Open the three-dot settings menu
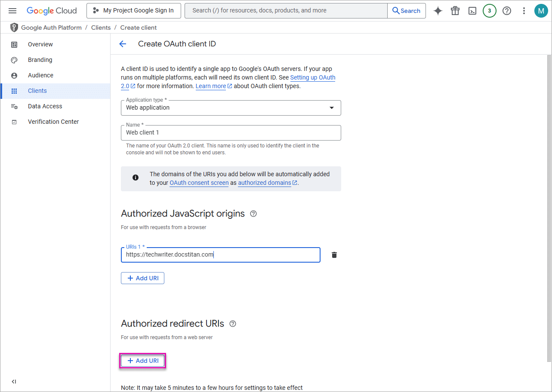This screenshot has height=392, width=552. (x=524, y=11)
